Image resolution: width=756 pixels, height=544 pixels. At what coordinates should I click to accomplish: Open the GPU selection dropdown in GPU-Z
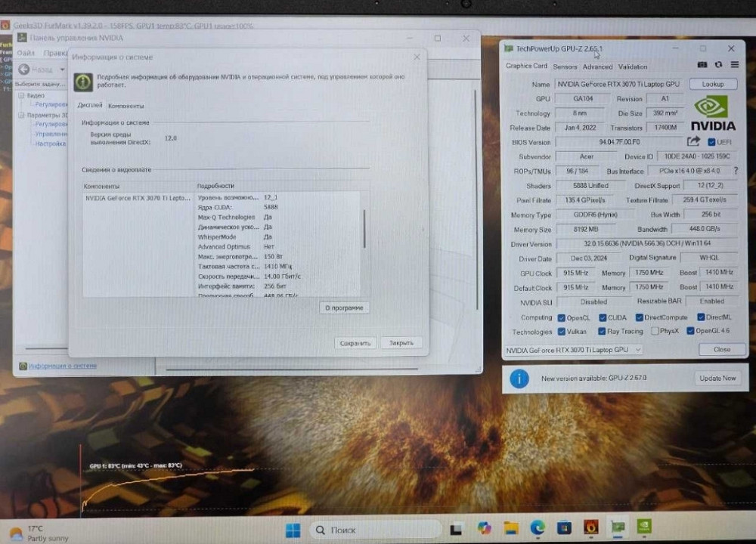[x=573, y=350]
